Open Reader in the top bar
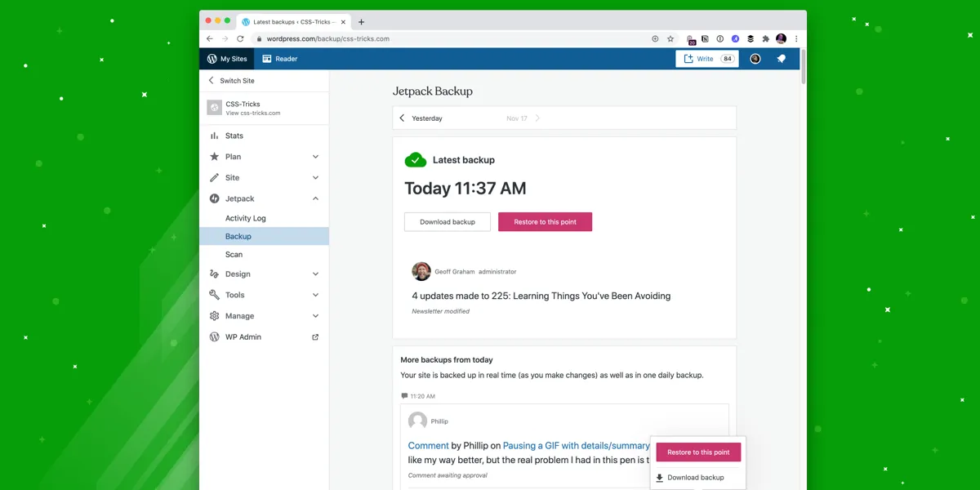This screenshot has height=490, width=980. point(279,59)
